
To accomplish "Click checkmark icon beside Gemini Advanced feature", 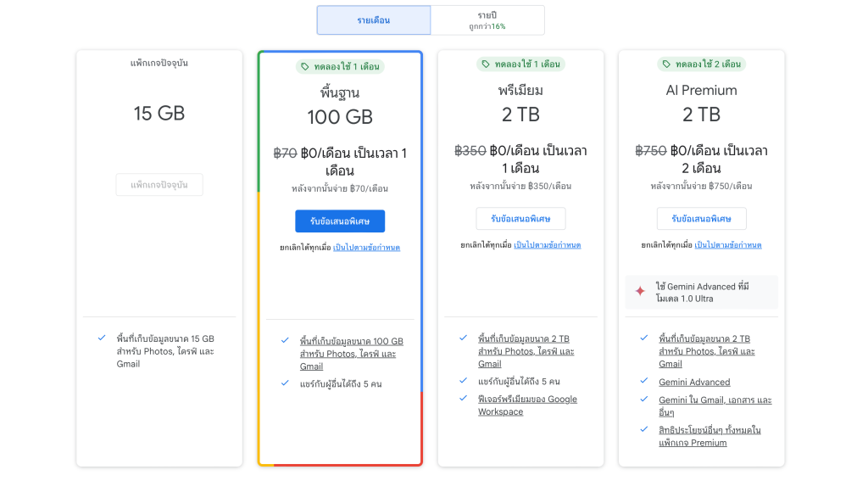I will coord(644,382).
